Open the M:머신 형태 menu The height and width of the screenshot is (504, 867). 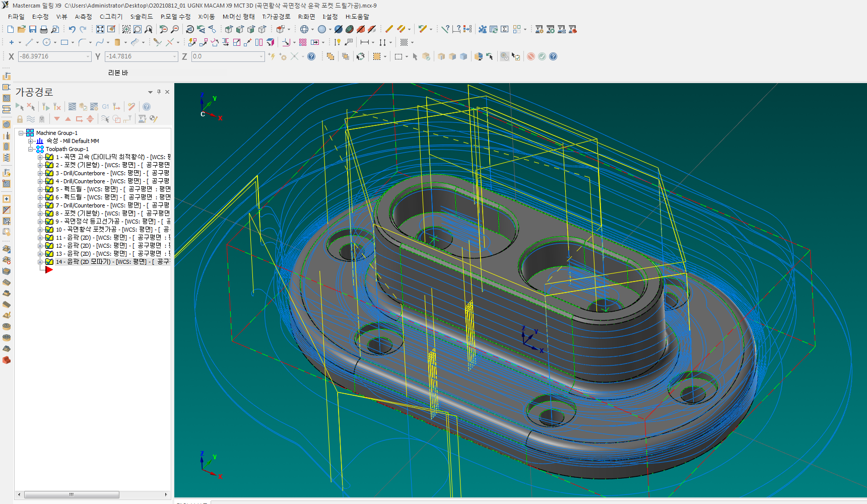[x=239, y=17]
